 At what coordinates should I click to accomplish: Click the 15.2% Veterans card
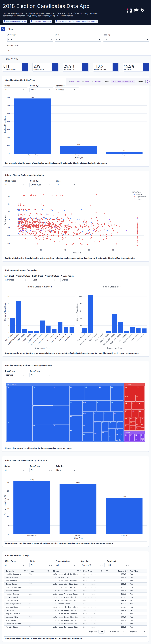pos(136,67)
